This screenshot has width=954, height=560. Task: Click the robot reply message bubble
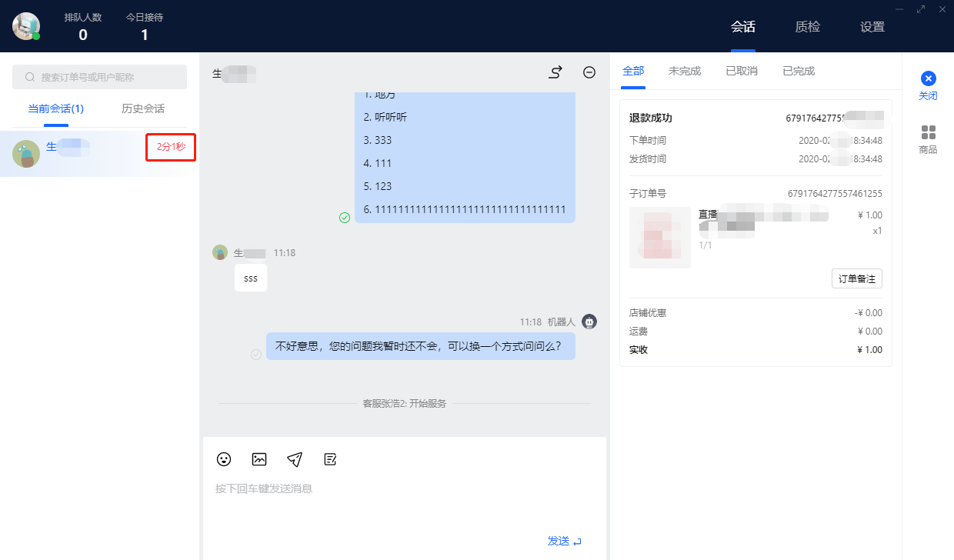coord(421,346)
